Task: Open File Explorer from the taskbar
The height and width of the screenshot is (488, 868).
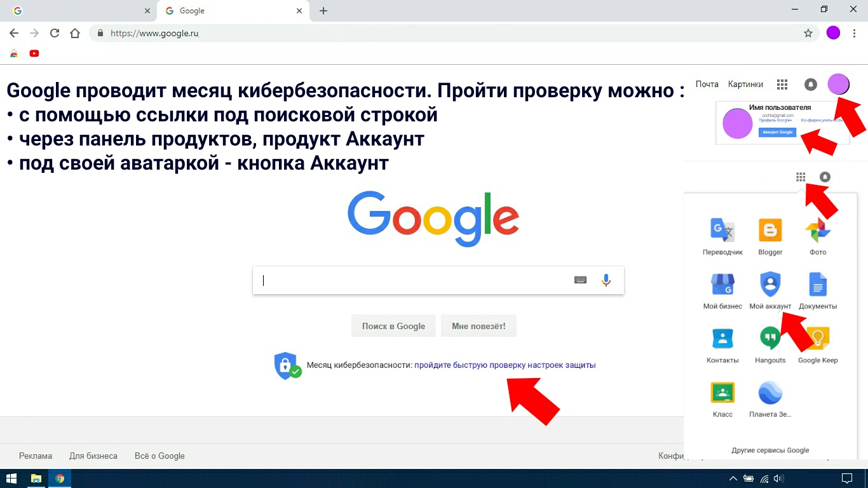Action: point(36,478)
